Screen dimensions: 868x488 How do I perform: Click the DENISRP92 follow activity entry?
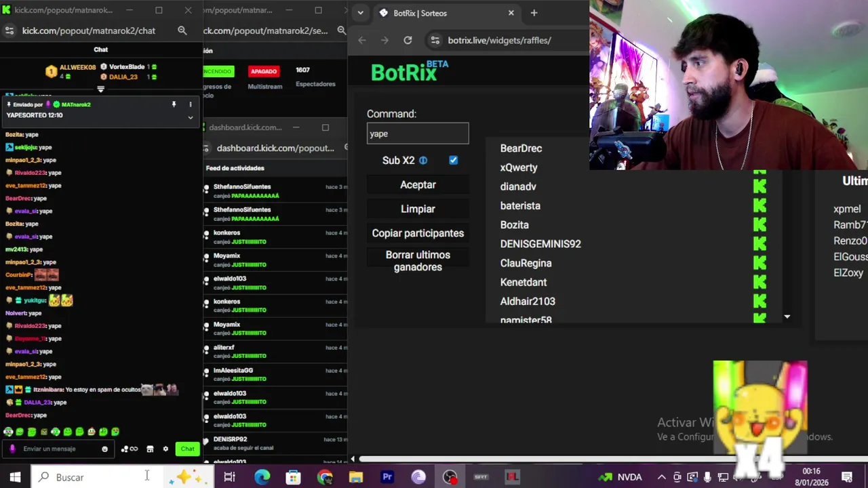pos(275,443)
